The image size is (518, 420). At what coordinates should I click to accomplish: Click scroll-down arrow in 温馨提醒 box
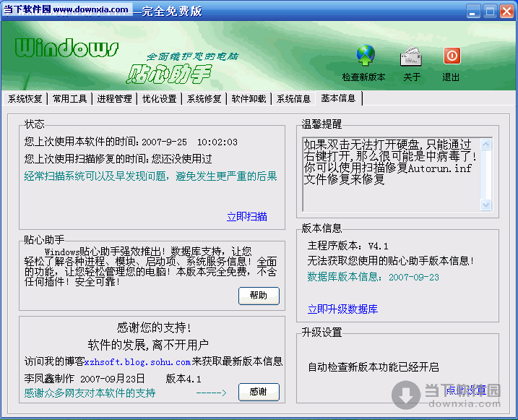486,205
